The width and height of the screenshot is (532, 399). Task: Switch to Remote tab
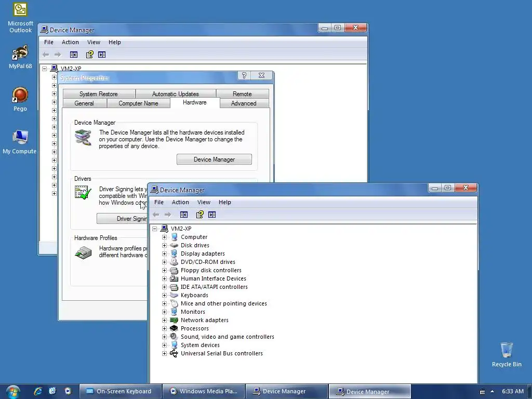coord(242,94)
